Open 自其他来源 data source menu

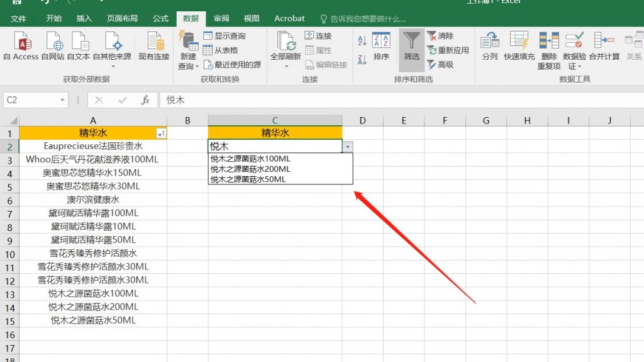point(112,49)
